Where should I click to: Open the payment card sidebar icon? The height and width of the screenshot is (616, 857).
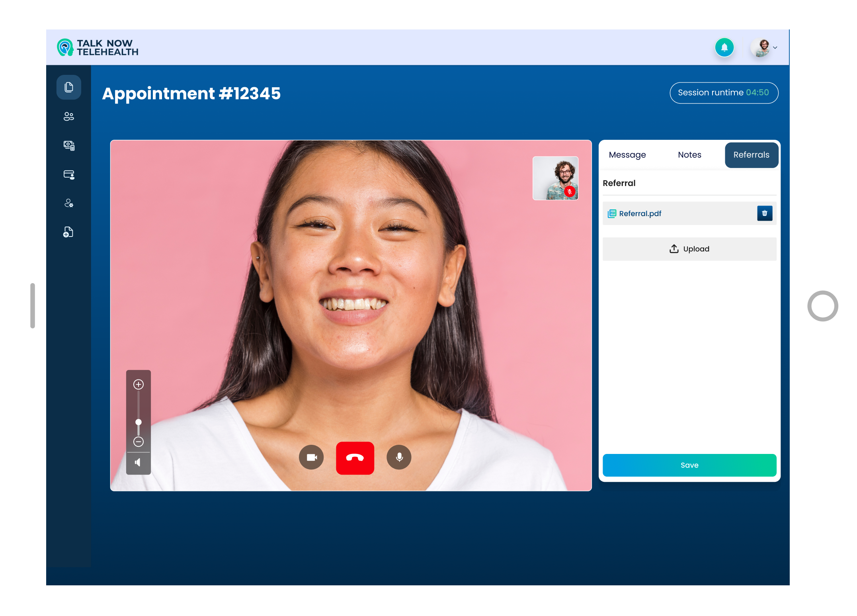[69, 174]
